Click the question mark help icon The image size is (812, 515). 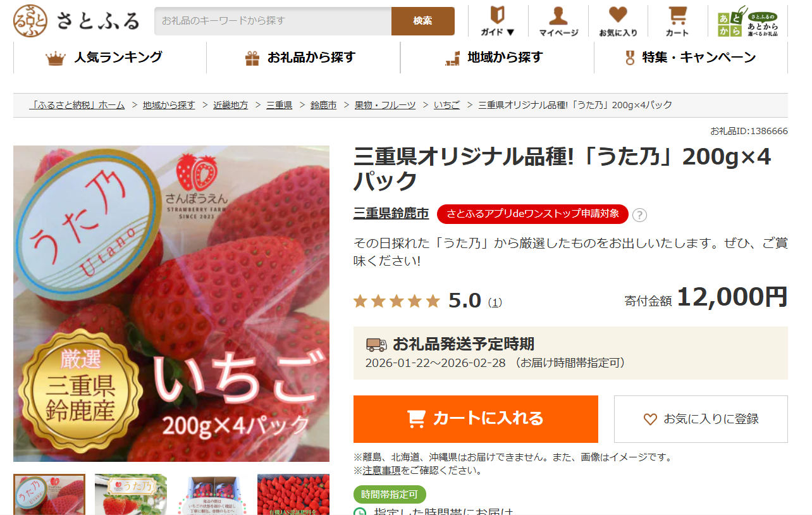(x=639, y=215)
